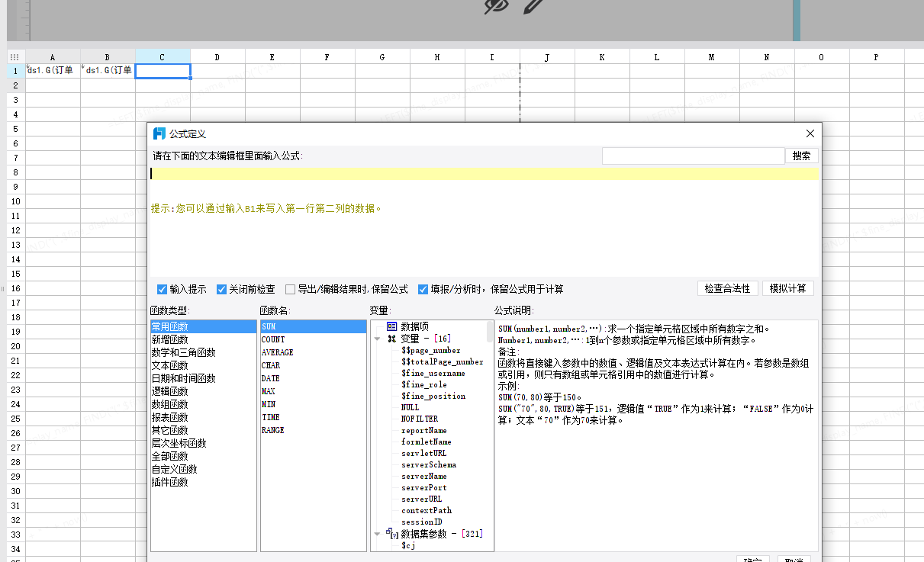Screen dimensions: 924x562
Task: Select 其它函数 function type
Action: [x=204, y=430]
